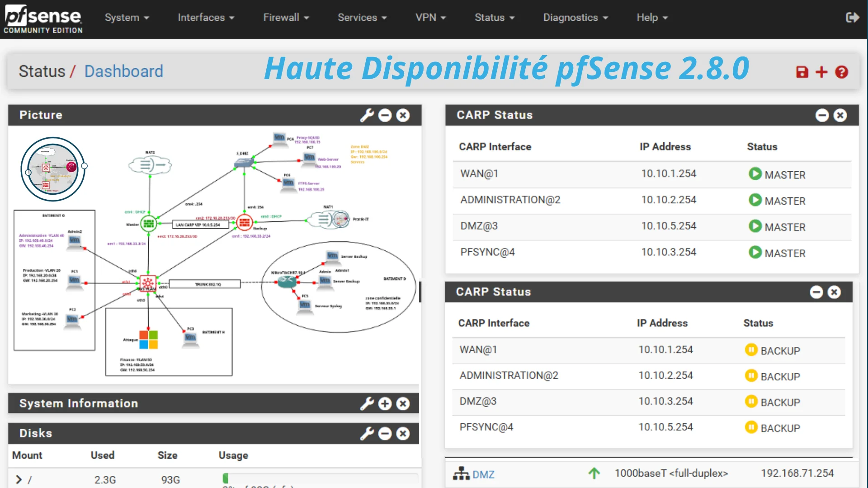Open the VPN menu
Image resolution: width=868 pixels, height=488 pixels.
(x=430, y=18)
